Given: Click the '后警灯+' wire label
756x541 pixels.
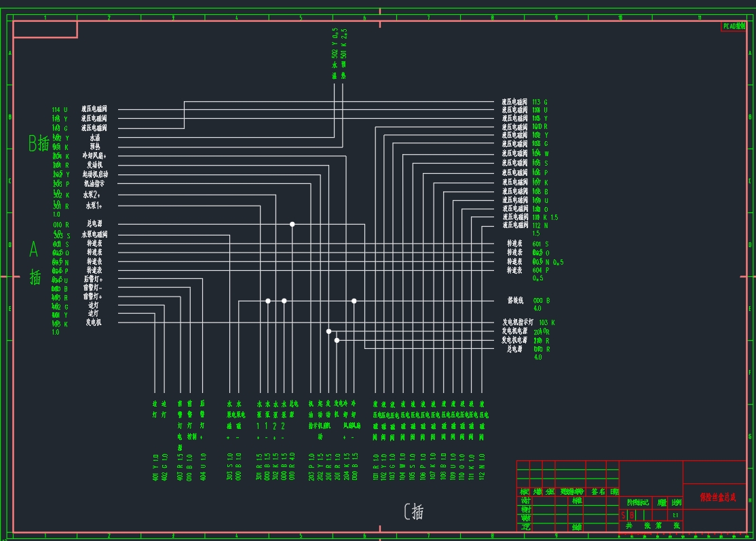Looking at the screenshot, I should pyautogui.click(x=93, y=279).
